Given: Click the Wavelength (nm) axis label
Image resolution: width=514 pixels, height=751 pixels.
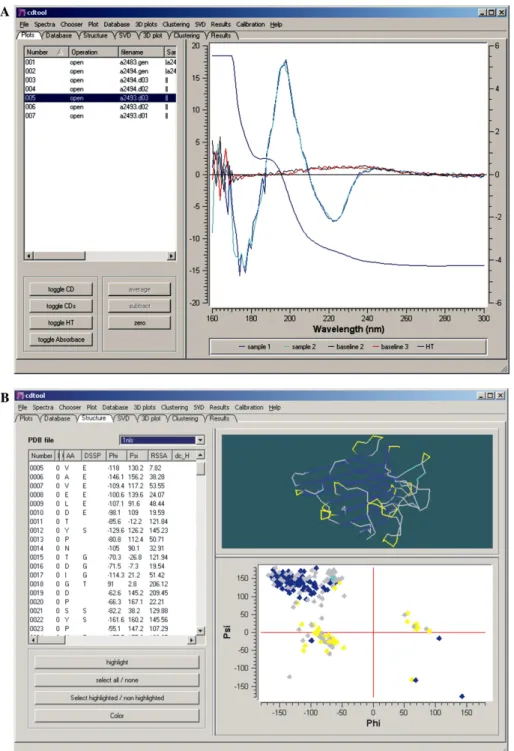Looking at the screenshot, I should pyautogui.click(x=348, y=330).
